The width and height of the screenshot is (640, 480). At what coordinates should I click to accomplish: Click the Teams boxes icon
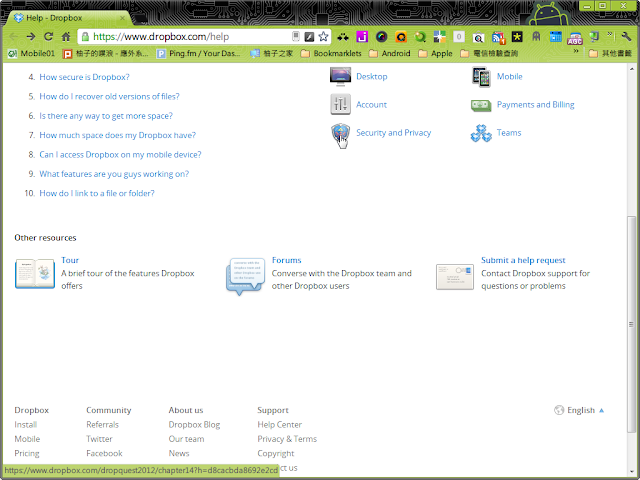481,133
